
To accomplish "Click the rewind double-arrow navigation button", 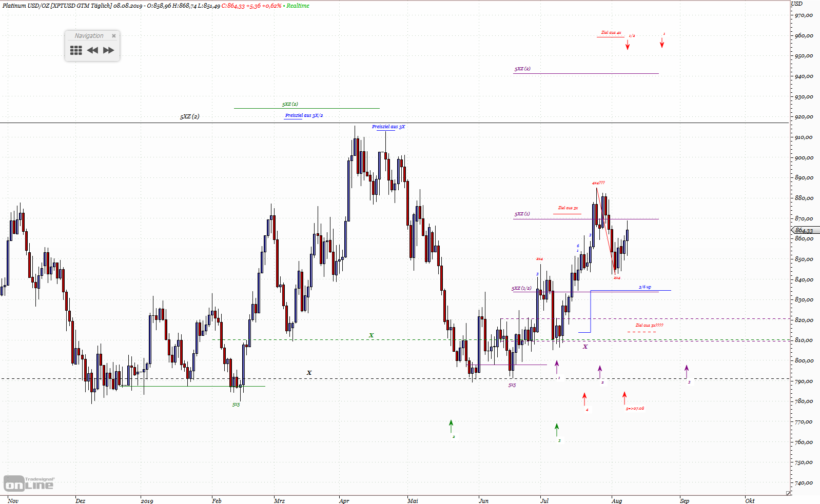I will [92, 50].
